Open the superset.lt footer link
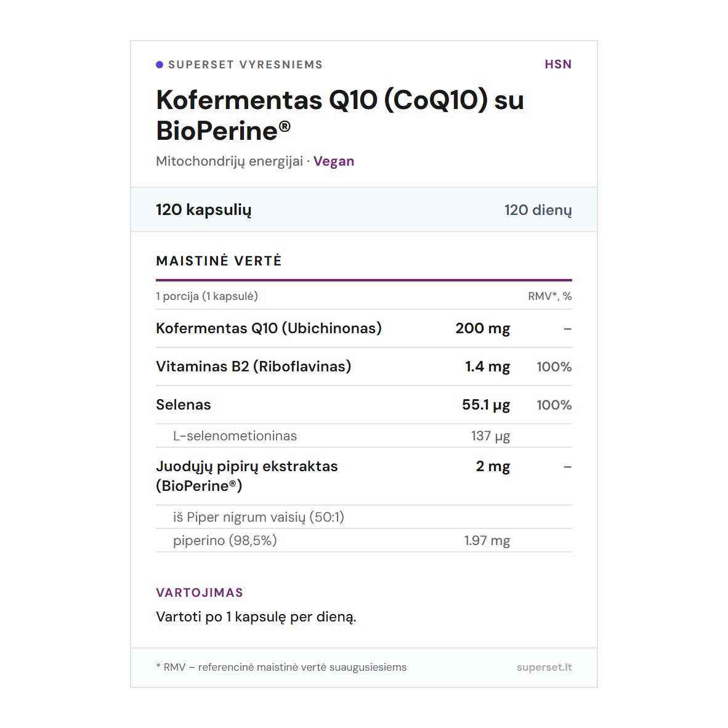728x728 pixels. click(544, 667)
